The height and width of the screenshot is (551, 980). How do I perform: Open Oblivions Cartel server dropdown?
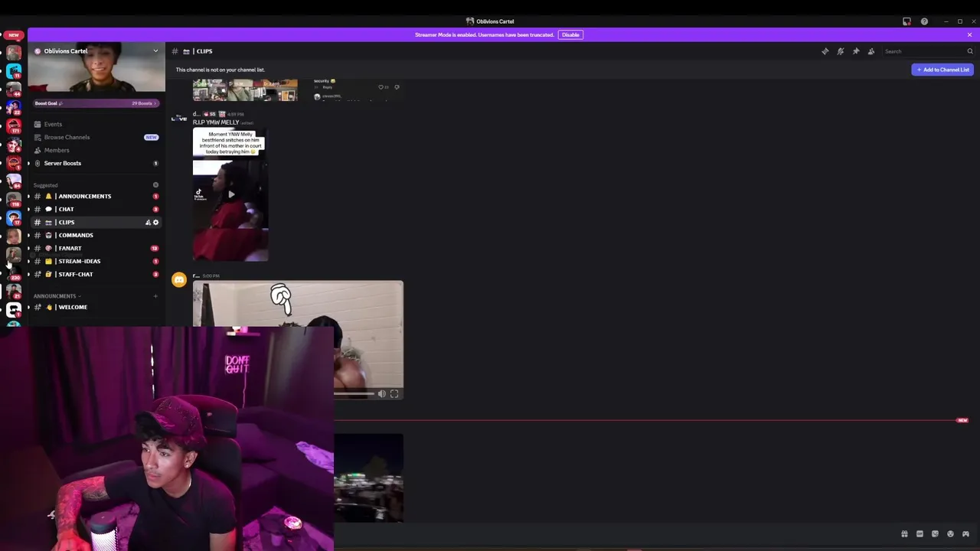[x=155, y=51]
